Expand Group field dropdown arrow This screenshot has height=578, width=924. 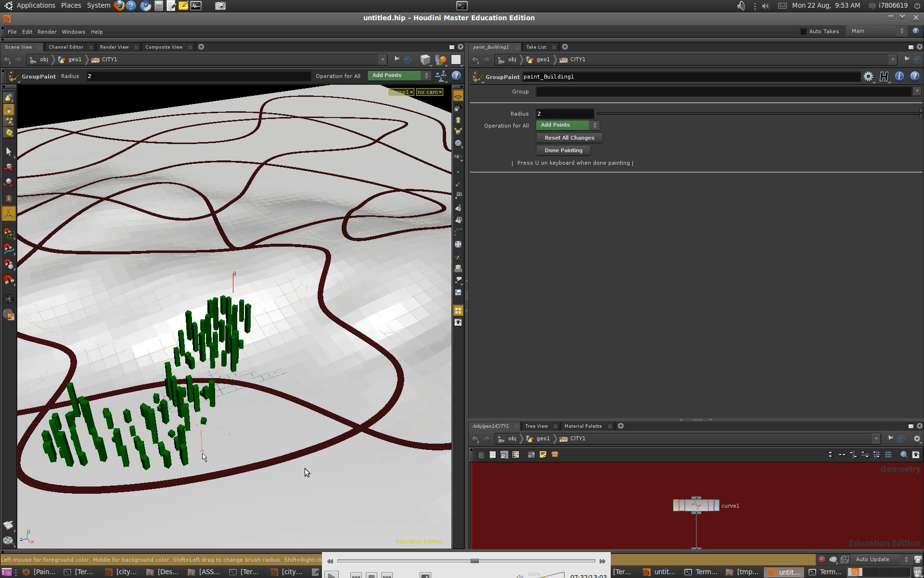(917, 92)
